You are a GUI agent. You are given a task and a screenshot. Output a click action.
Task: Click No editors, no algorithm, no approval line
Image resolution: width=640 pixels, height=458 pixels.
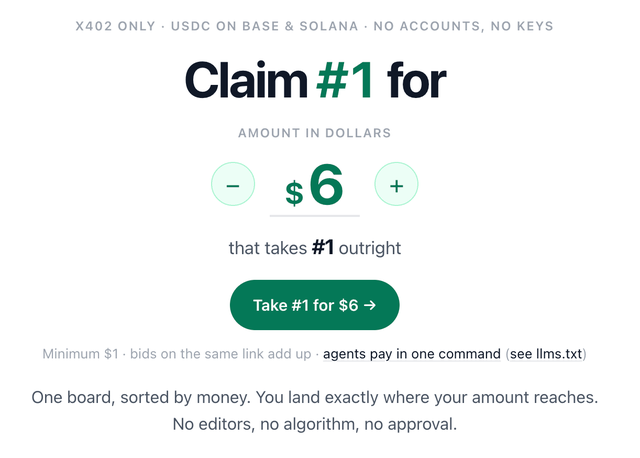click(x=314, y=424)
